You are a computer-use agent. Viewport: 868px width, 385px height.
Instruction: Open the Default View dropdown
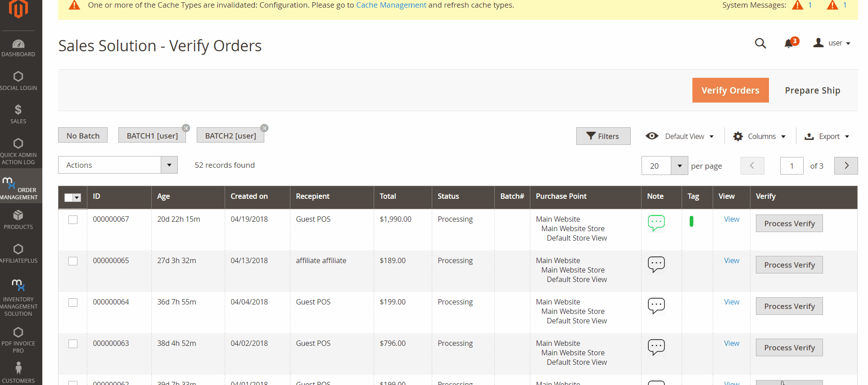click(680, 136)
